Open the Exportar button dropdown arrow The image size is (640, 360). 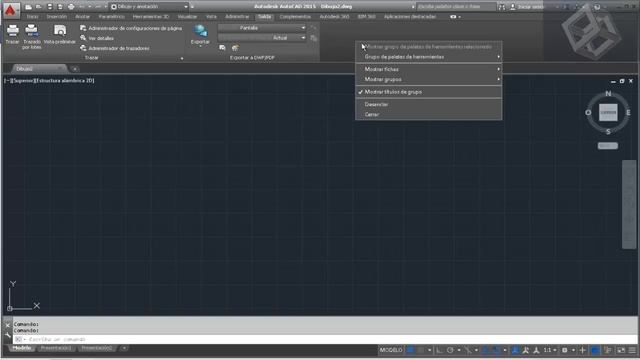coord(200,46)
